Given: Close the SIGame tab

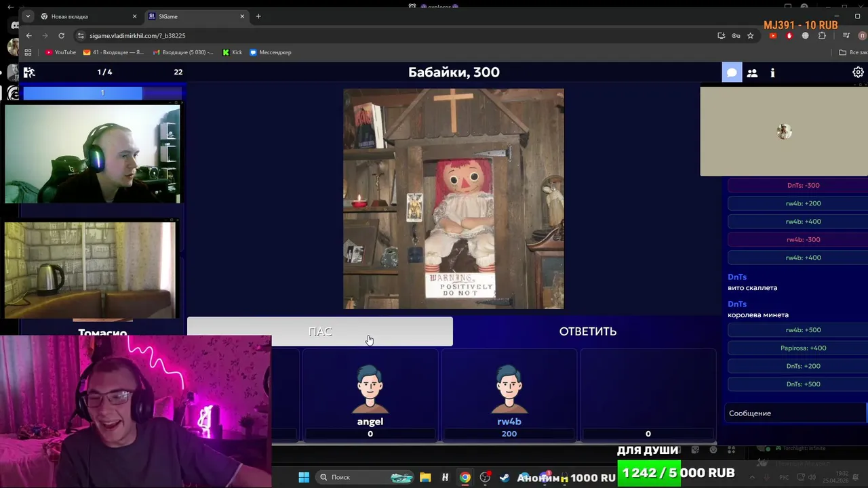Looking at the screenshot, I should 242,16.
